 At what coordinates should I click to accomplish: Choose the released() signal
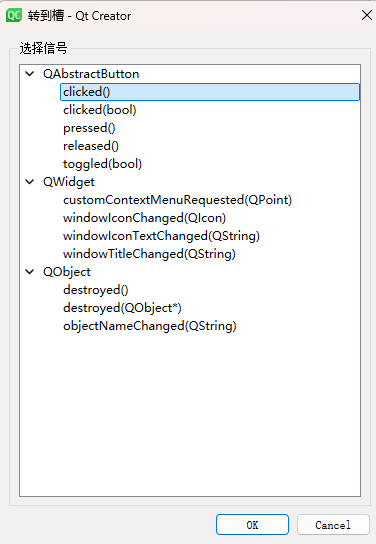(x=91, y=146)
